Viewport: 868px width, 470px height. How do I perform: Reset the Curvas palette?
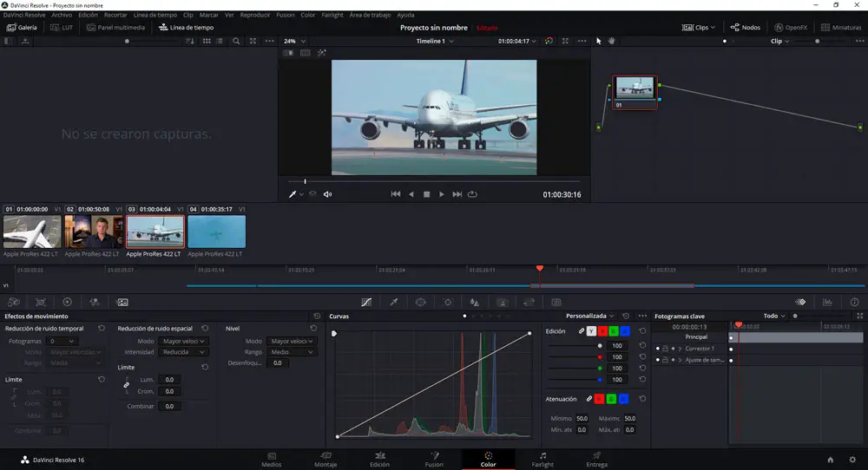point(626,317)
